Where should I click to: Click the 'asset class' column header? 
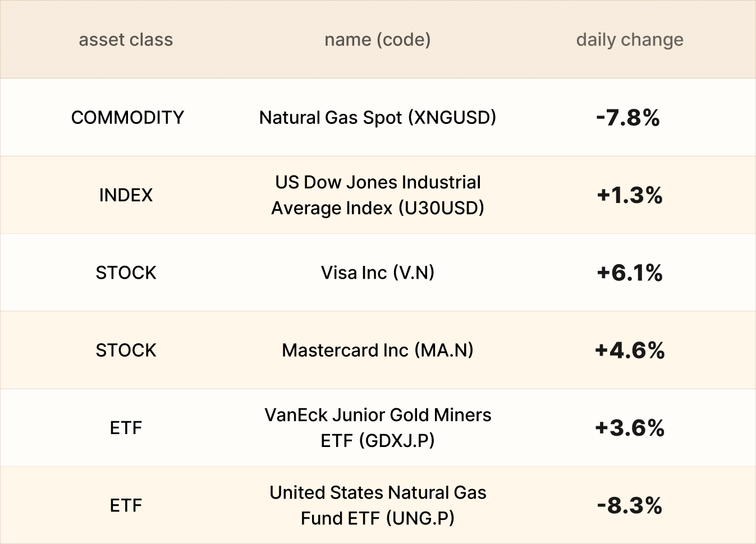pos(126,40)
